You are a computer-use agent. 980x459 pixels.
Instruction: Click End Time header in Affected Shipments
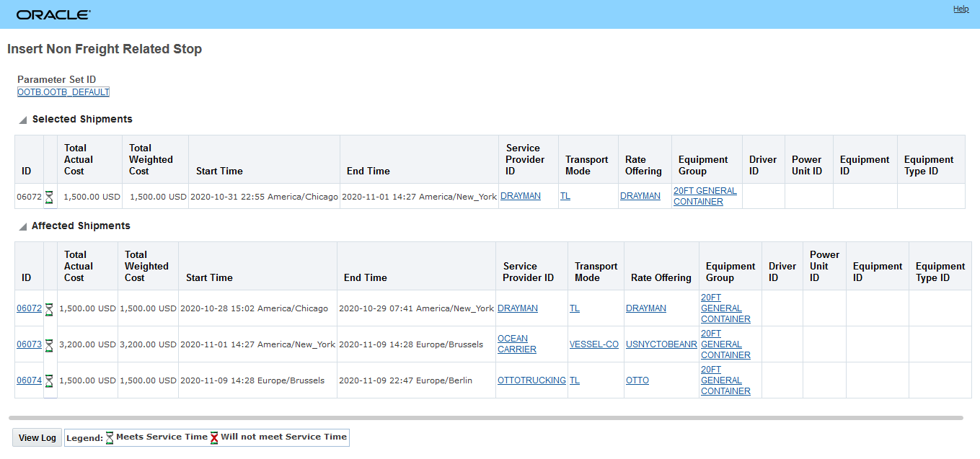pyautogui.click(x=366, y=278)
